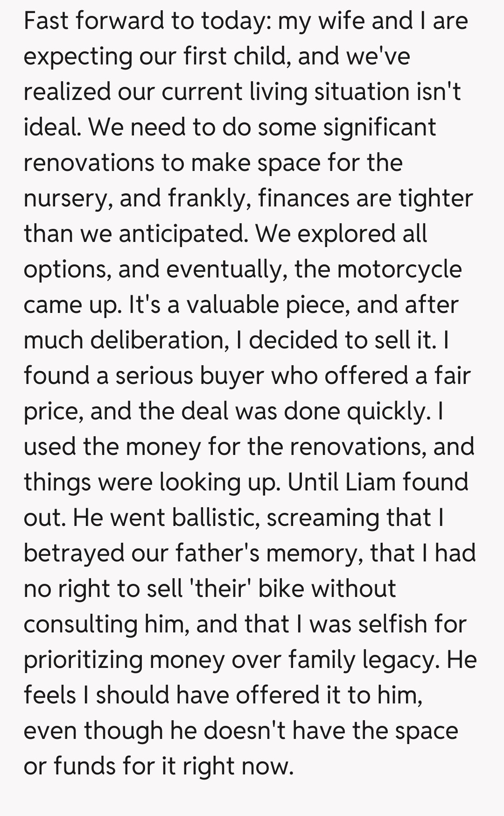This screenshot has height=816, width=504.
Task: Click the word "consulting"
Action: tap(80, 624)
